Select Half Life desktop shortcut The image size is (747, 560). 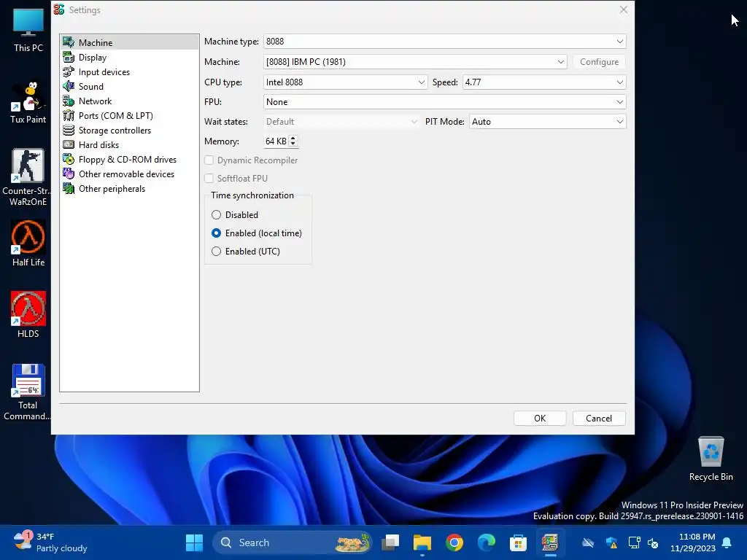tap(28, 243)
